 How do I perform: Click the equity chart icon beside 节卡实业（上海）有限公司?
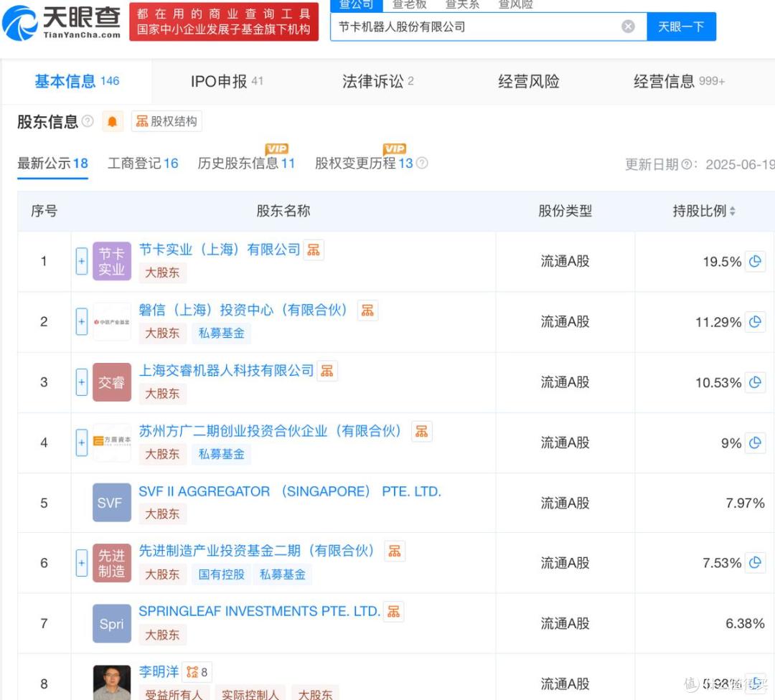[x=314, y=250]
